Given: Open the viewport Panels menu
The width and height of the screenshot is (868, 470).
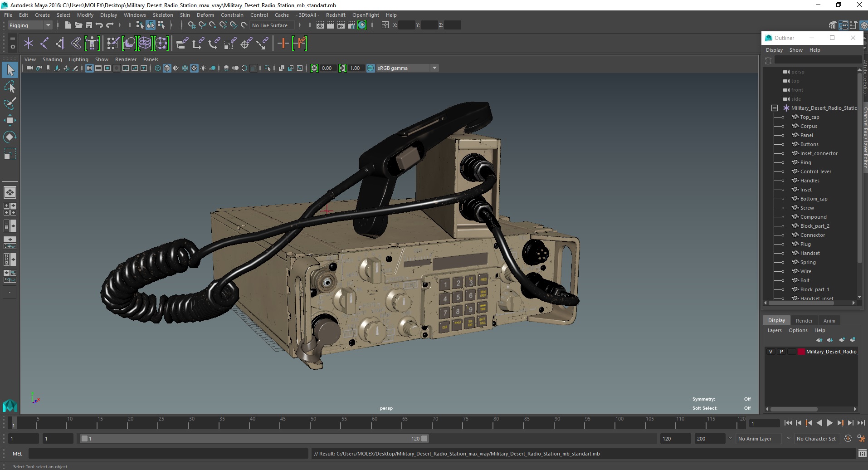Looking at the screenshot, I should [x=151, y=59].
